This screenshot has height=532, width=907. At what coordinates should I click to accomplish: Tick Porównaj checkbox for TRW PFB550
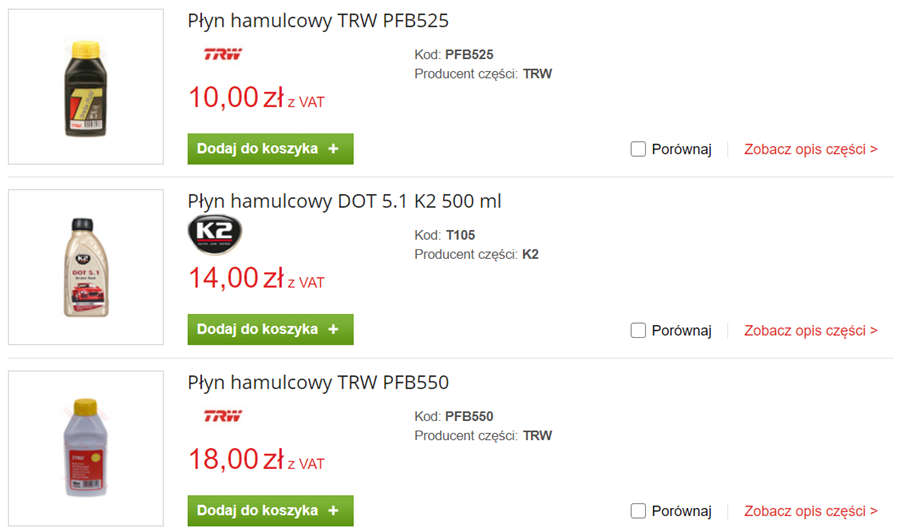(638, 511)
